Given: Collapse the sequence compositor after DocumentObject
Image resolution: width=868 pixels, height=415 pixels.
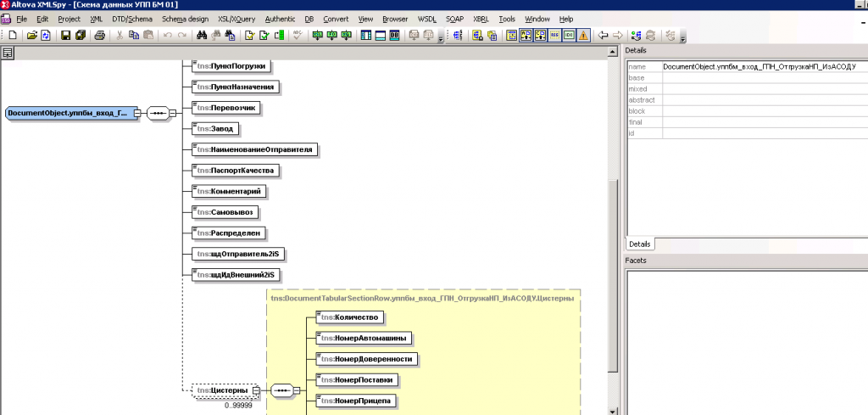Looking at the screenshot, I should [x=172, y=113].
